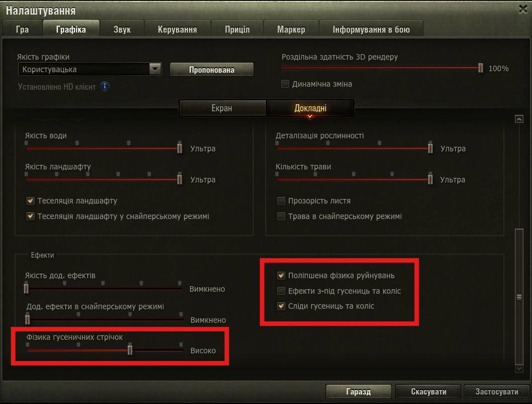Click the Скасувати button
Image resolution: width=532 pixels, height=404 pixels.
428,391
